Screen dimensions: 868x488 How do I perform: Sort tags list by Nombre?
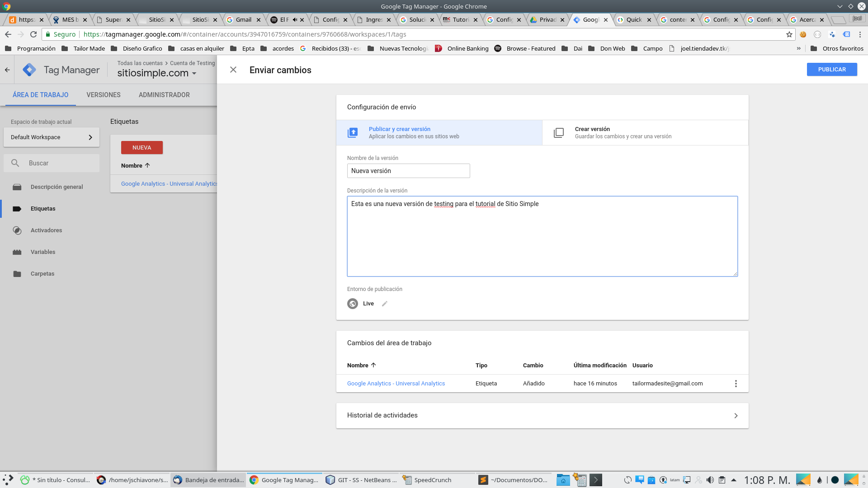[135, 166]
